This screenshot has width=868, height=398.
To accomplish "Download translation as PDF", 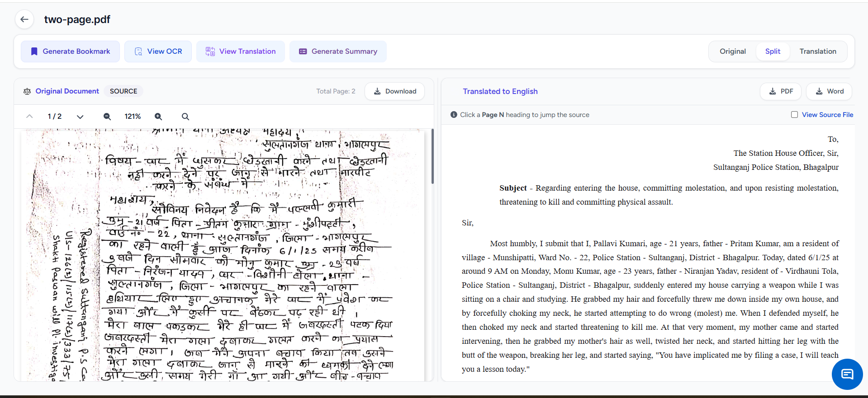I will (x=781, y=91).
